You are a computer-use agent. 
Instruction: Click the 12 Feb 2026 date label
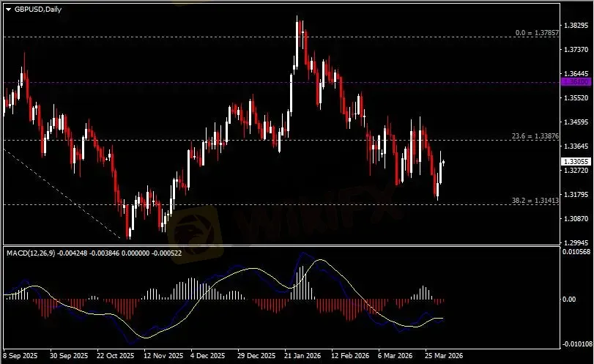[350, 356]
